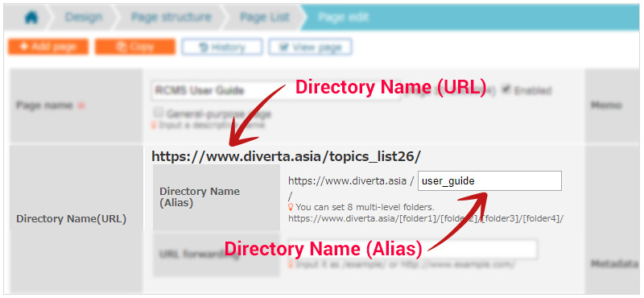Click the directory alias field containing user_guide

coord(489,181)
